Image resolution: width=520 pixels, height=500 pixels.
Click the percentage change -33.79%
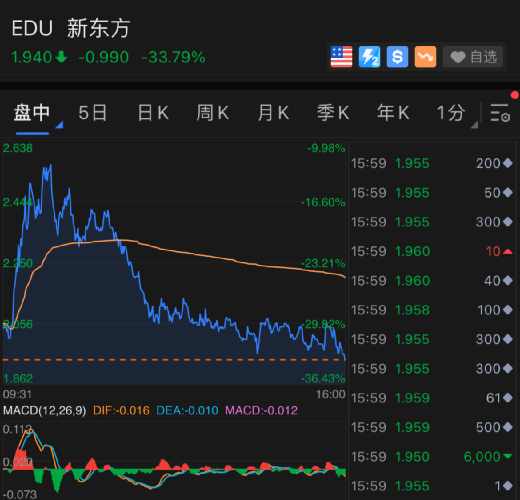pyautogui.click(x=173, y=57)
